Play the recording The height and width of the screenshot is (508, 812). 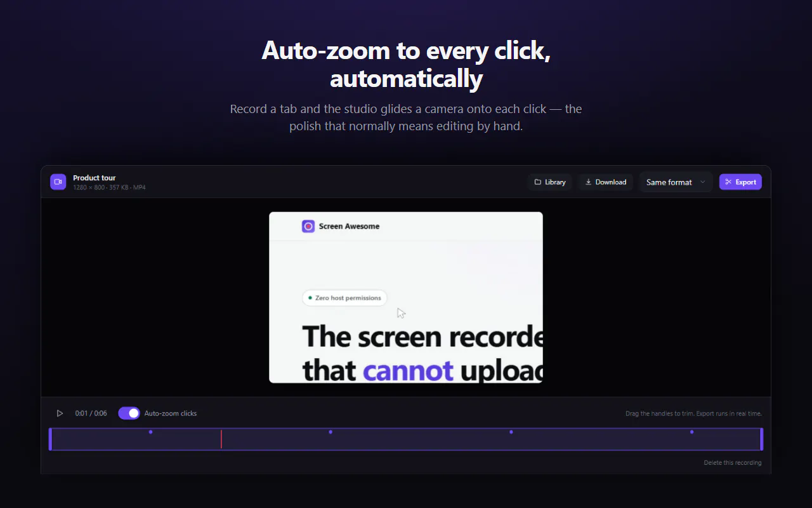pyautogui.click(x=60, y=413)
